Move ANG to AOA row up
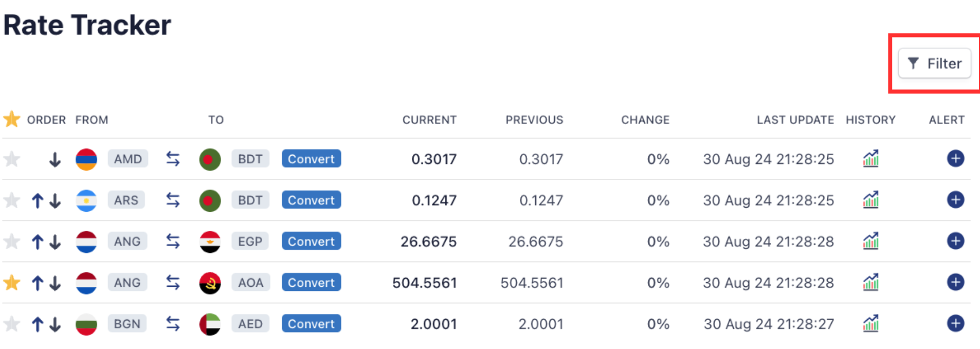The width and height of the screenshot is (980, 349). point(37,283)
